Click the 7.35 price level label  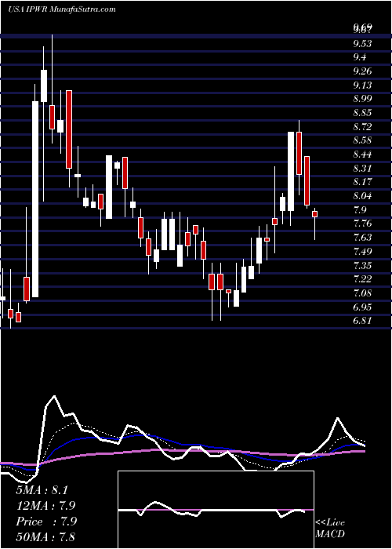tap(362, 265)
